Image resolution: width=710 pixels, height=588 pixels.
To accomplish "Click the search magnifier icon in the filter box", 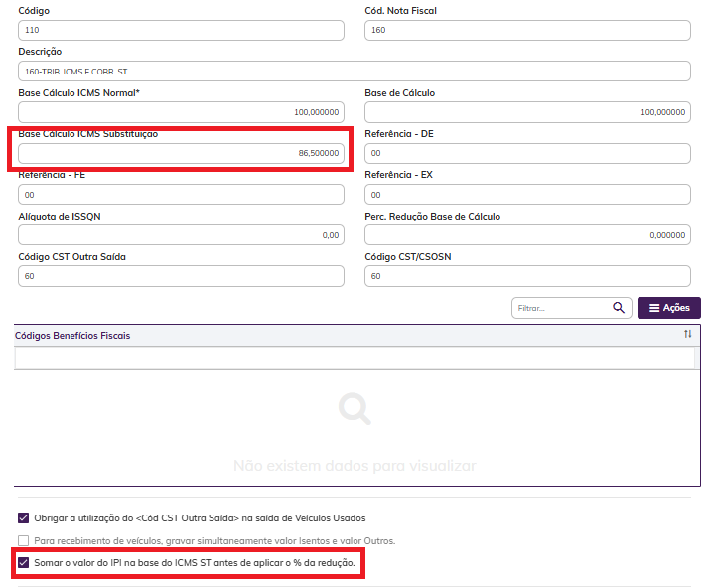I will 619,308.
